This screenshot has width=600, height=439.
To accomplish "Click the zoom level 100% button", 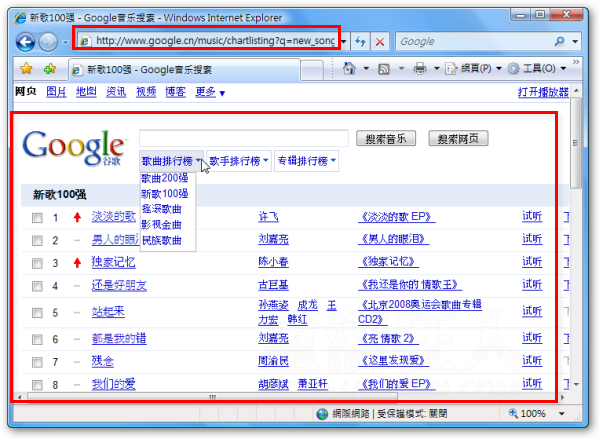I will (x=528, y=413).
